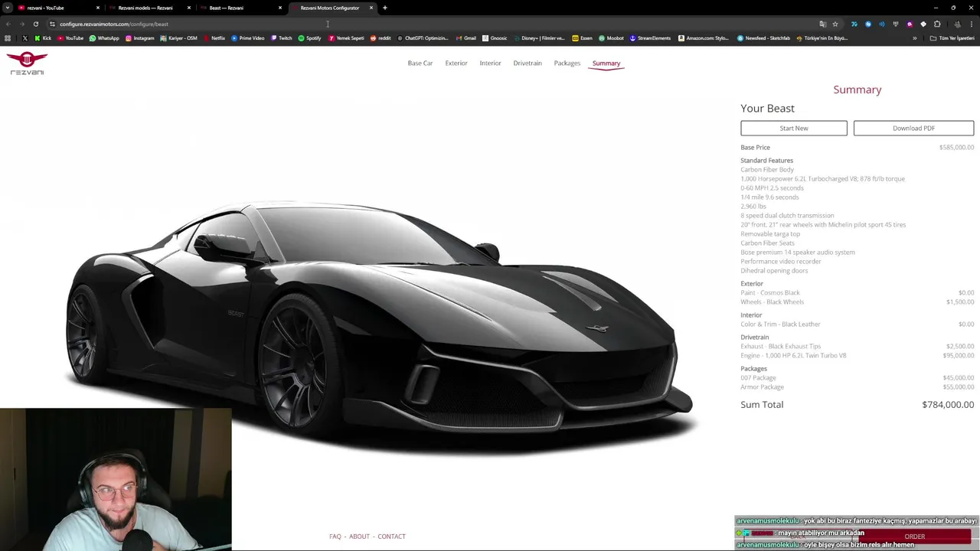Click the browser profile avatar icon
Viewport: 980px width, 551px height.
point(957,24)
